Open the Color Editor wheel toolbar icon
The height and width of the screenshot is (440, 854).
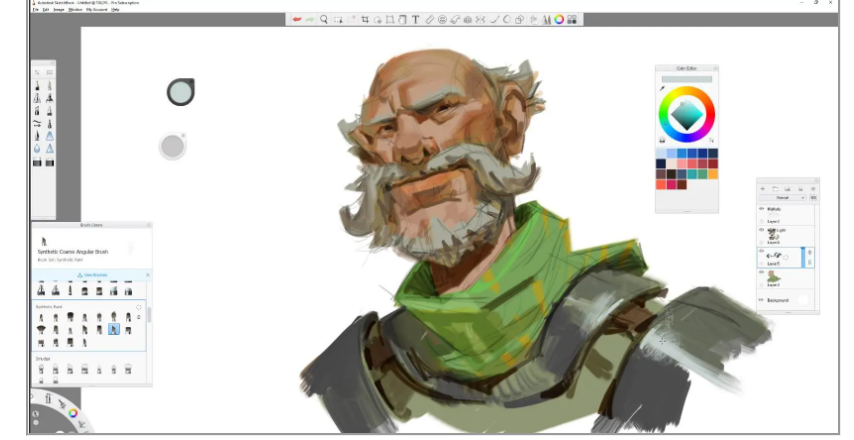(x=559, y=20)
